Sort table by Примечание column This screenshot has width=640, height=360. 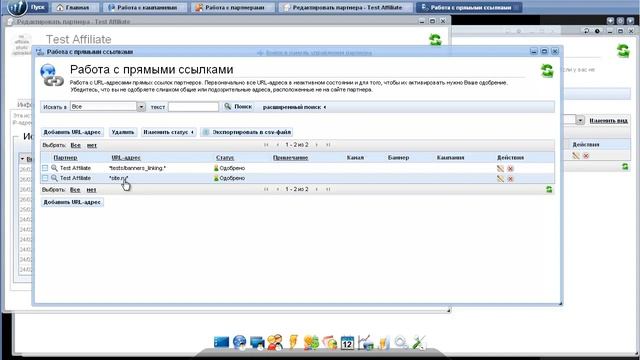290,158
